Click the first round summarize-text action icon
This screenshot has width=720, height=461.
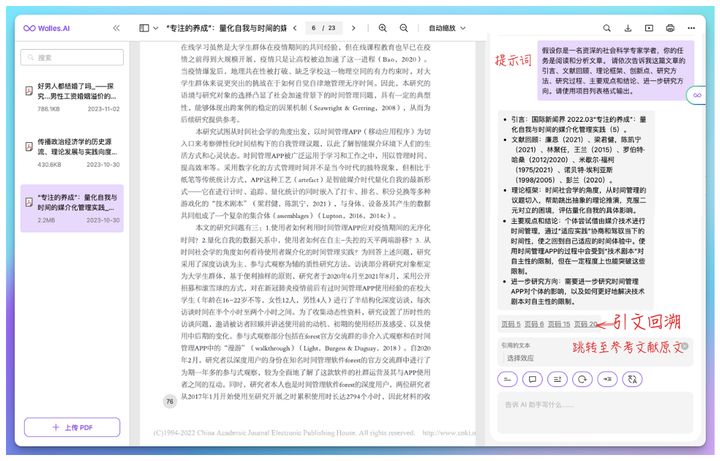(x=507, y=379)
